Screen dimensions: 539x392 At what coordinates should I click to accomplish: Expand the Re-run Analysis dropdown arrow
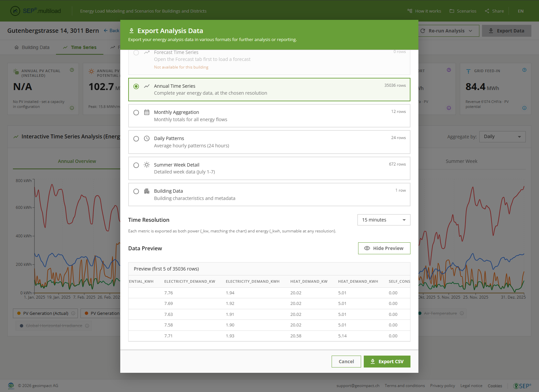tap(470, 31)
